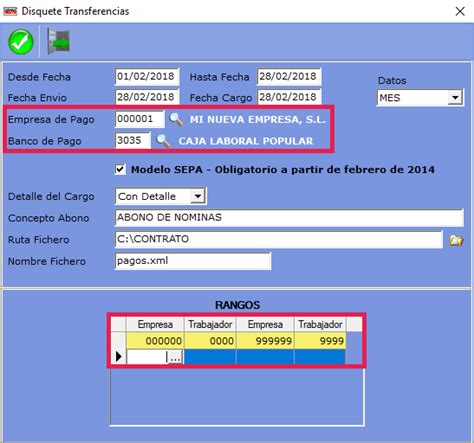Select the 999999 Empresa cell
The height and width of the screenshot is (443, 474).
pos(265,341)
